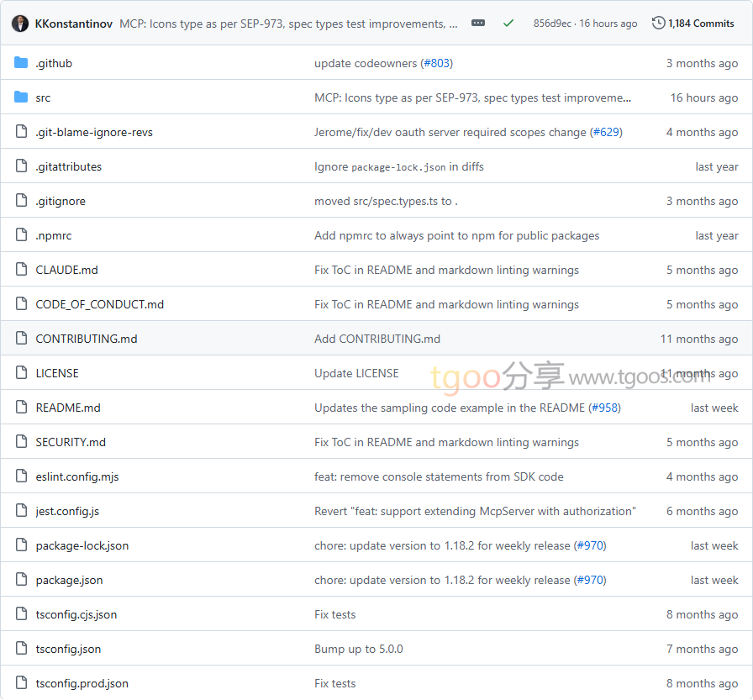Click the file icon beside README.md
753x700 pixels.
tap(21, 408)
